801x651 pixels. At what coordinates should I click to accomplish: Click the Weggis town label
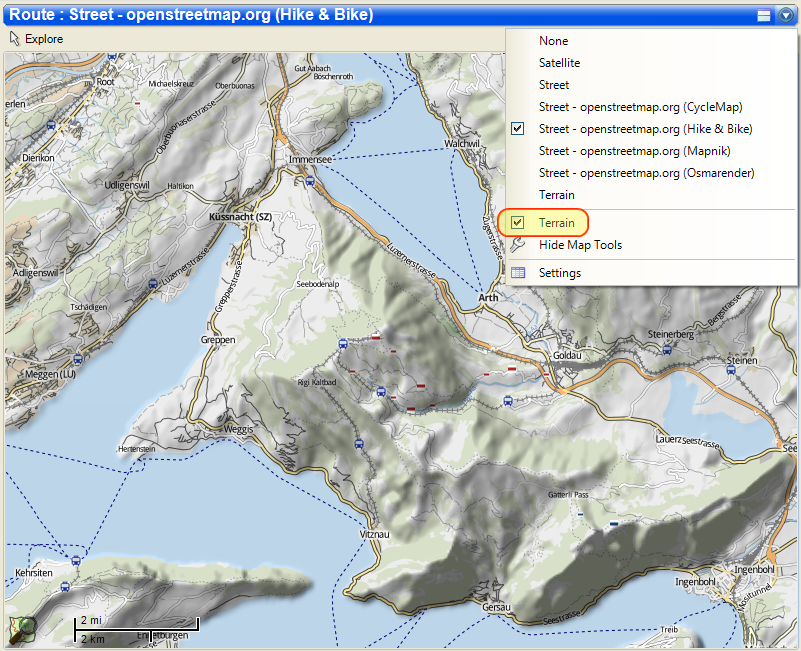pyautogui.click(x=239, y=429)
